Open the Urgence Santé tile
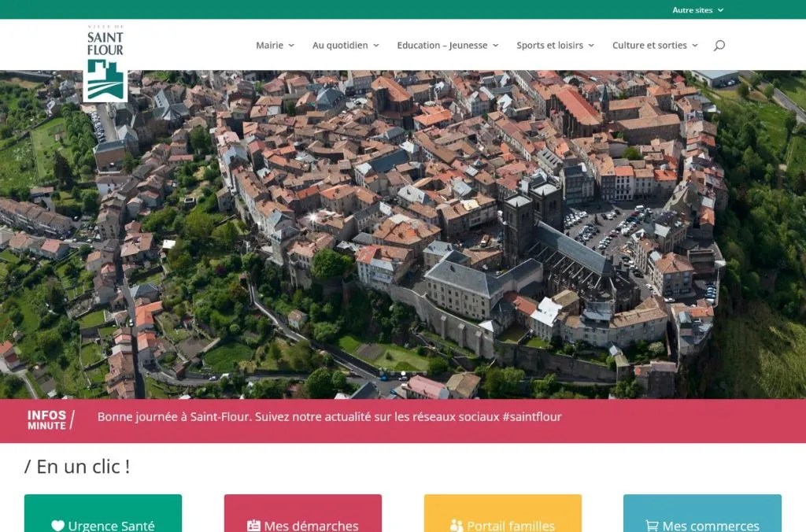This screenshot has width=806, height=532. [x=103, y=513]
